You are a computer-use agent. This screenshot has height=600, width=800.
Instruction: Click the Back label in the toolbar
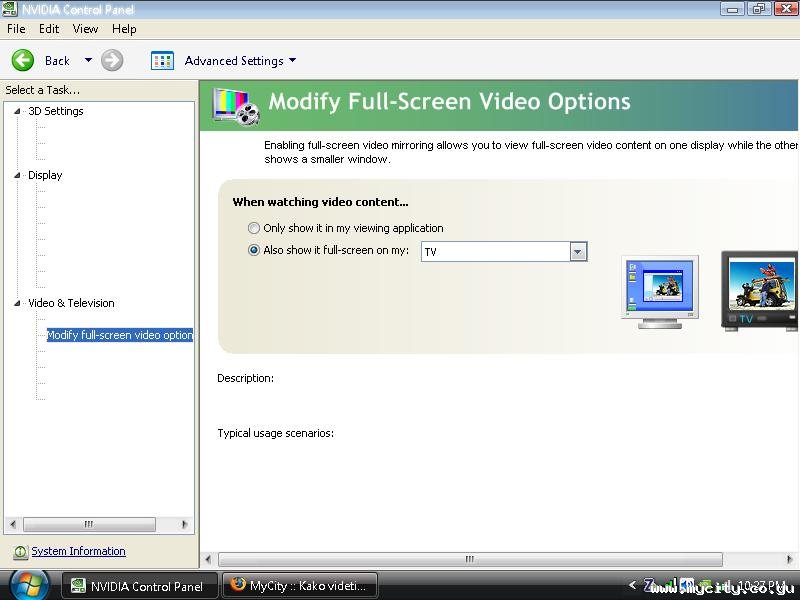(57, 61)
